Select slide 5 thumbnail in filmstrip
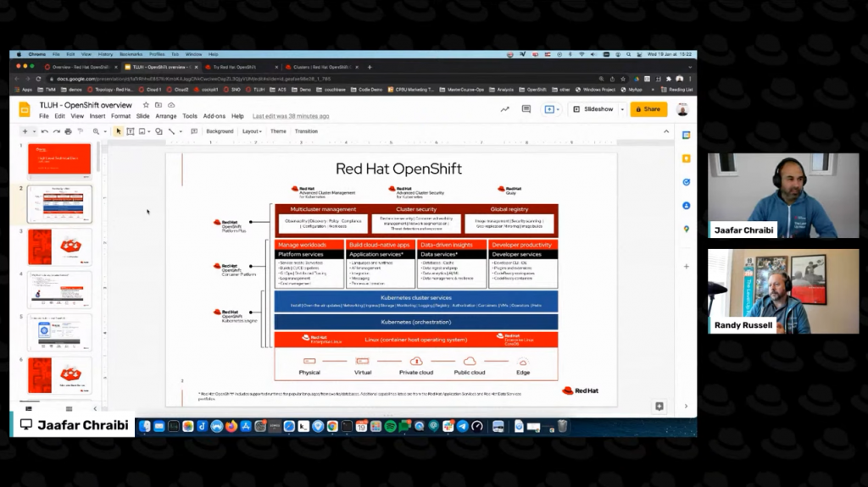868x487 pixels. [59, 333]
